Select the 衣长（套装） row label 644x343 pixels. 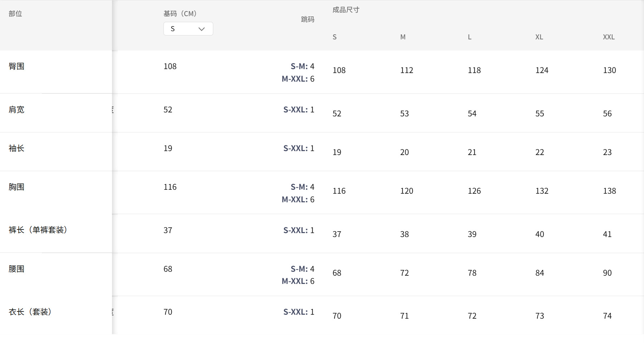pyautogui.click(x=30, y=312)
